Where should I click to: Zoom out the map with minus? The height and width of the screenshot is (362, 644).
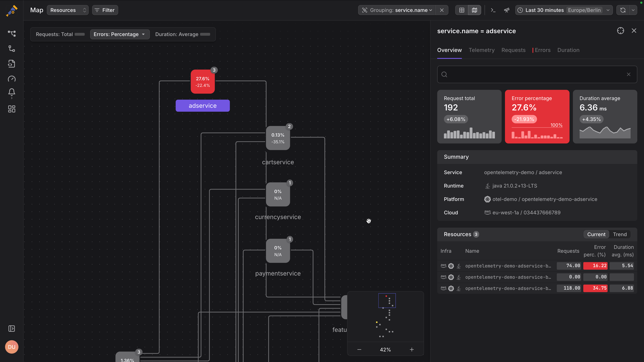[359, 349]
